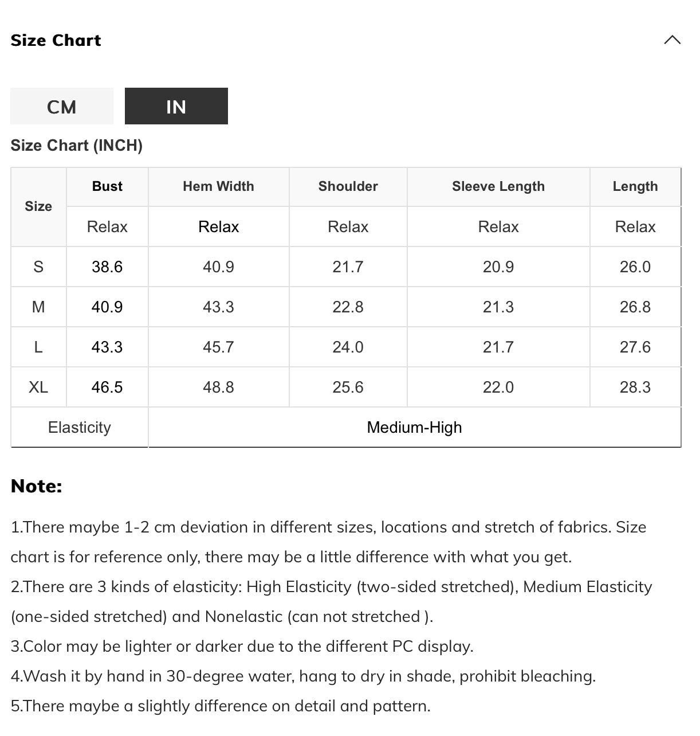Click hem width value 45.7 for L
700x736 pixels.
(218, 347)
